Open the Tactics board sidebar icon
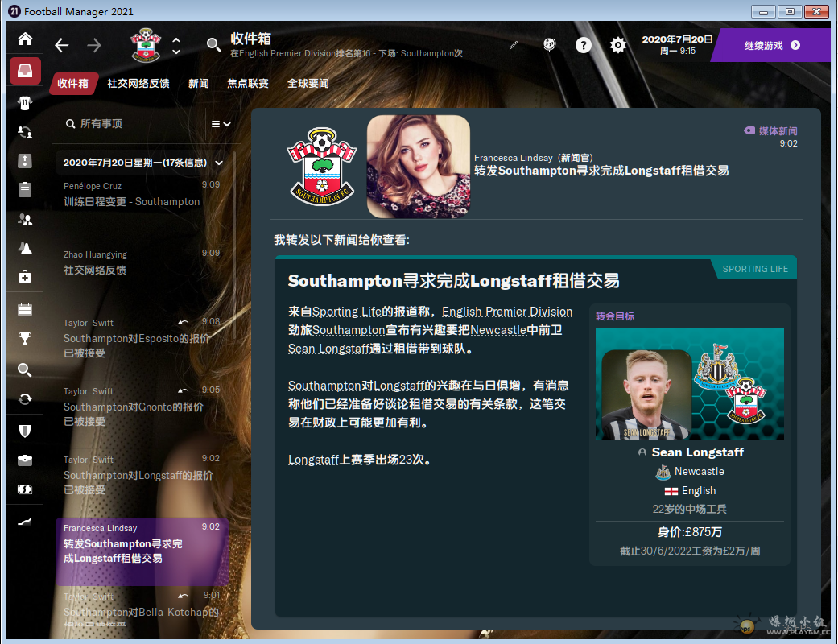The image size is (838, 644). [25, 161]
